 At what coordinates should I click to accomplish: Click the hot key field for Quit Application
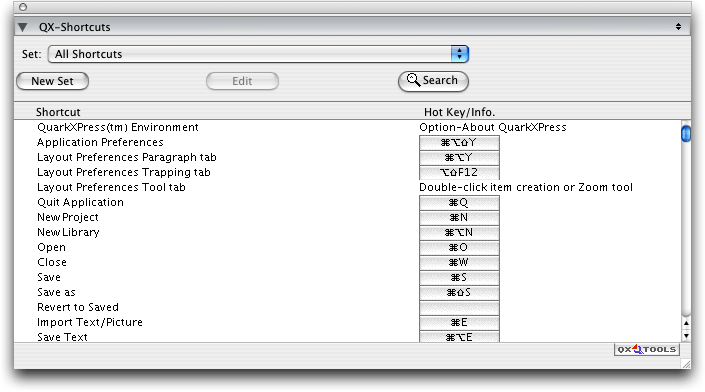pyautogui.click(x=459, y=202)
